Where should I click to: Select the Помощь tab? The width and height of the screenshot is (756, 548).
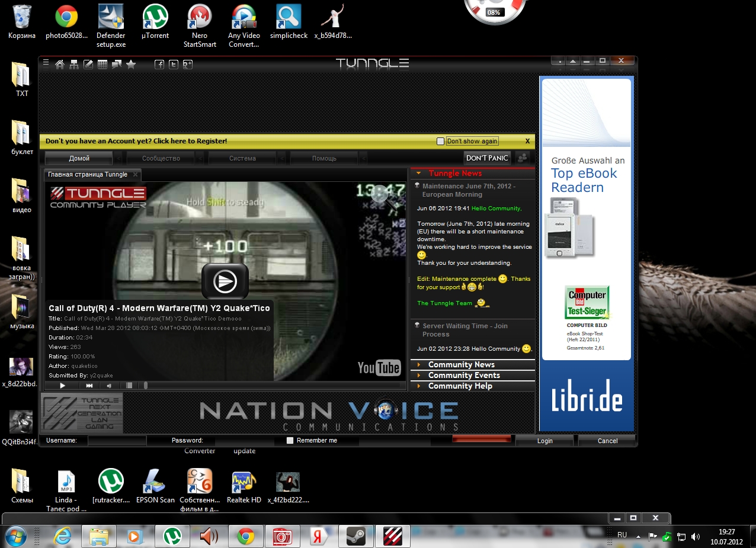coord(324,158)
